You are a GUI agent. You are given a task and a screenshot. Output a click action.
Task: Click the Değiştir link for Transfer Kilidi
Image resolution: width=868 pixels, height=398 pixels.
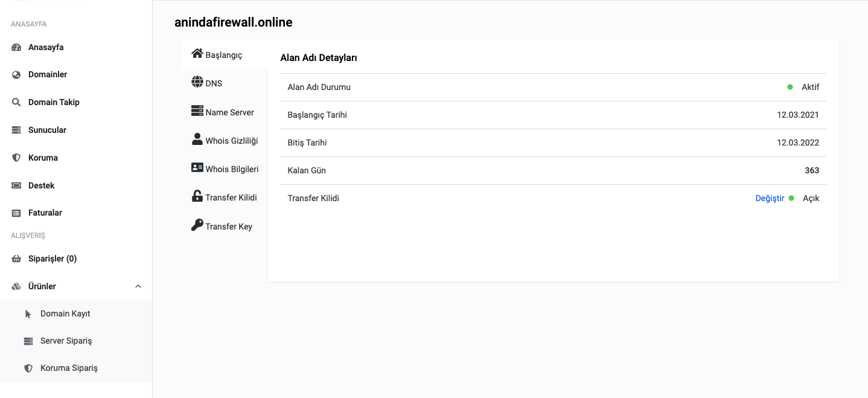(x=770, y=198)
